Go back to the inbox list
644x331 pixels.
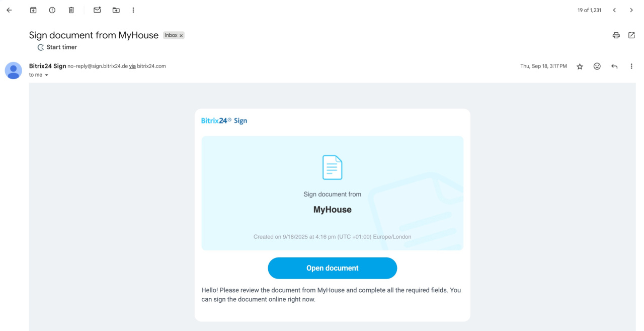pos(9,10)
